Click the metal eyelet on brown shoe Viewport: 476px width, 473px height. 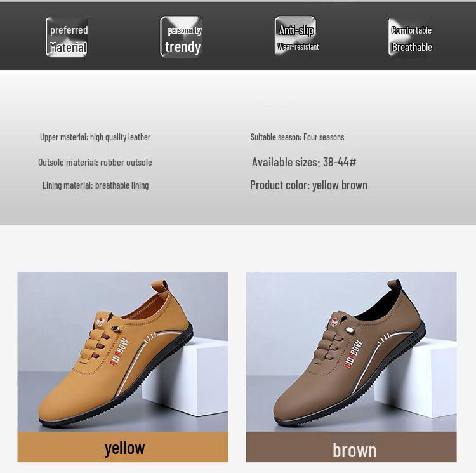(350, 330)
